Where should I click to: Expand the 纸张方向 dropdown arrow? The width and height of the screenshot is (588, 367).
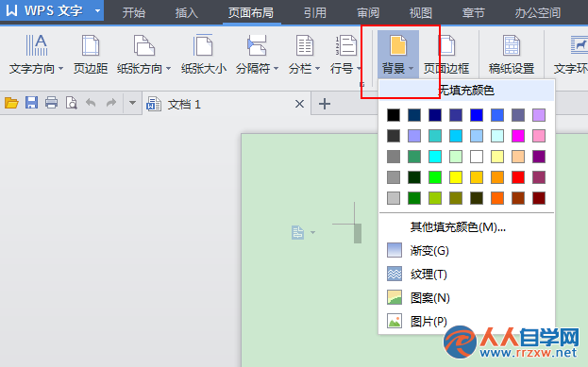(x=168, y=69)
